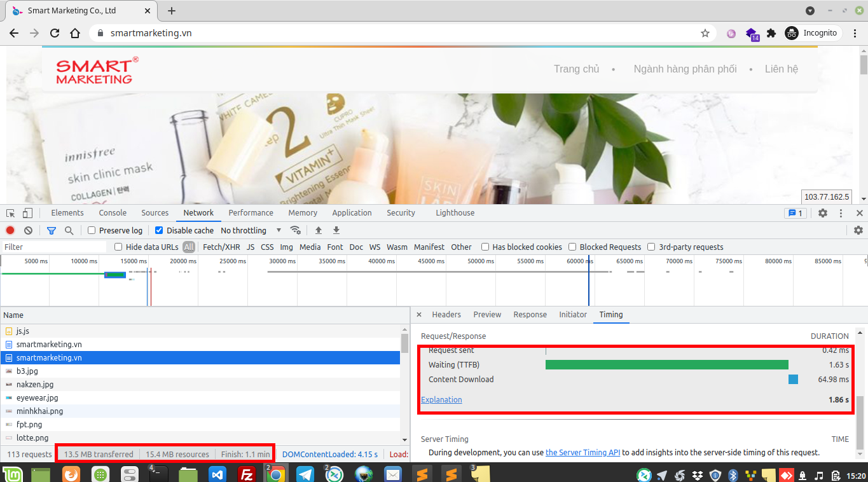Open No throttling dropdown

pyautogui.click(x=251, y=230)
